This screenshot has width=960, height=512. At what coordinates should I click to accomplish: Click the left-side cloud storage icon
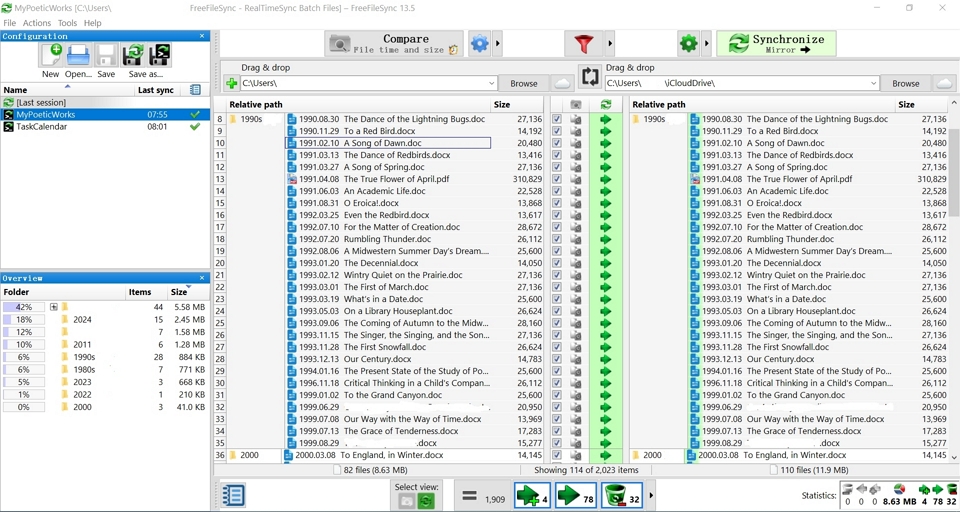(x=562, y=83)
